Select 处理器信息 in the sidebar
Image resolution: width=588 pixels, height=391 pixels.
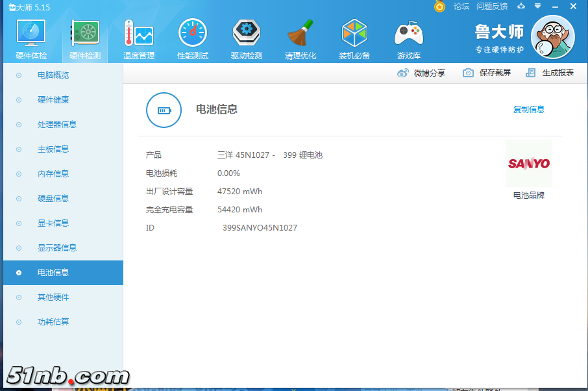[57, 125]
